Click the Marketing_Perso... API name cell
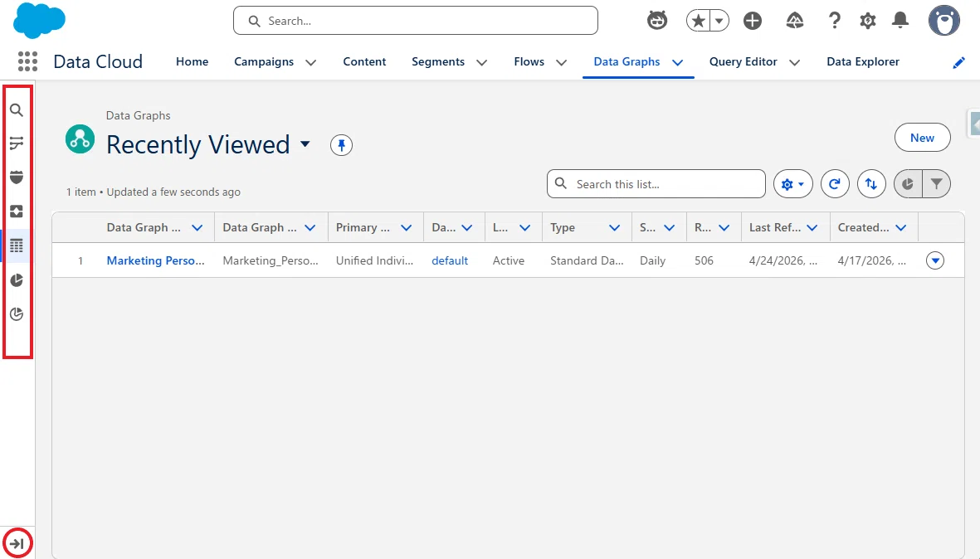This screenshot has width=980, height=559. click(x=271, y=260)
